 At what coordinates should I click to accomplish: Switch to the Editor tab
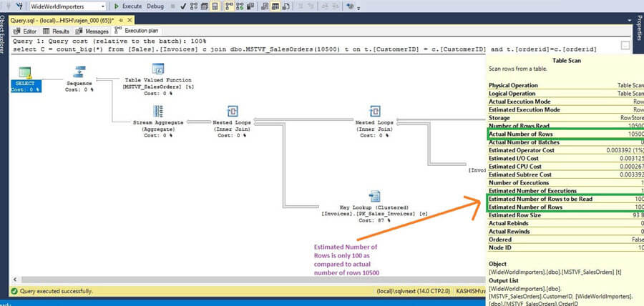click(x=26, y=31)
